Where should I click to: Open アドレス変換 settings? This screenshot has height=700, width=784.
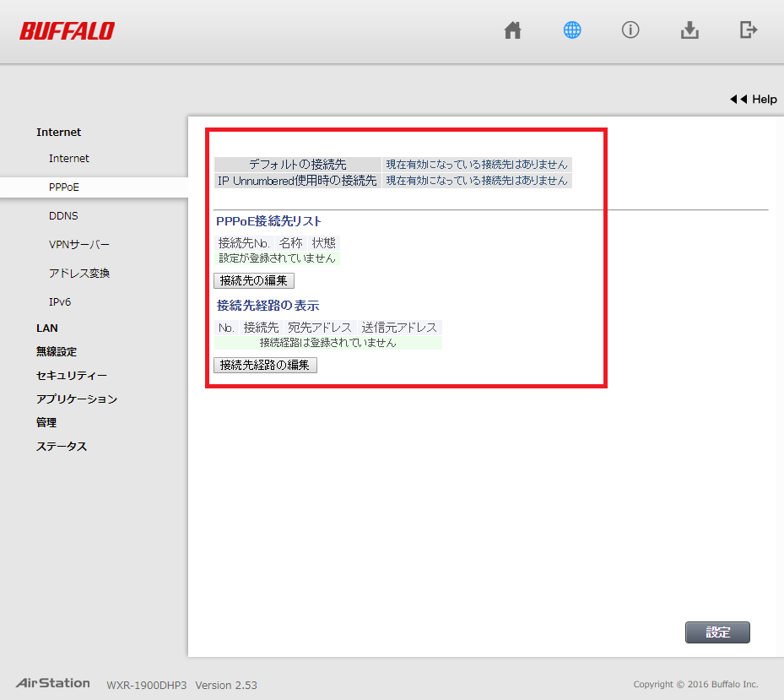click(79, 274)
